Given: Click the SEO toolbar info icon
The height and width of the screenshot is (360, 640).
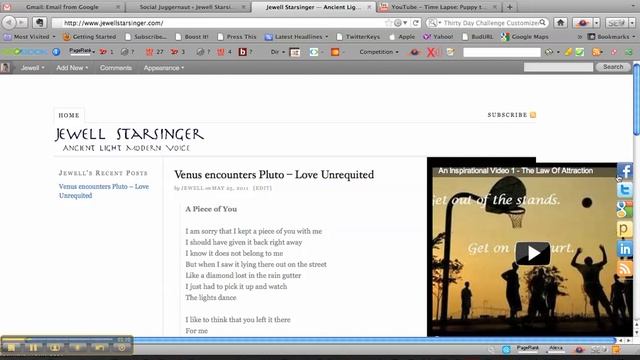Looking at the screenshot, I should pyautogui.click(x=56, y=52).
